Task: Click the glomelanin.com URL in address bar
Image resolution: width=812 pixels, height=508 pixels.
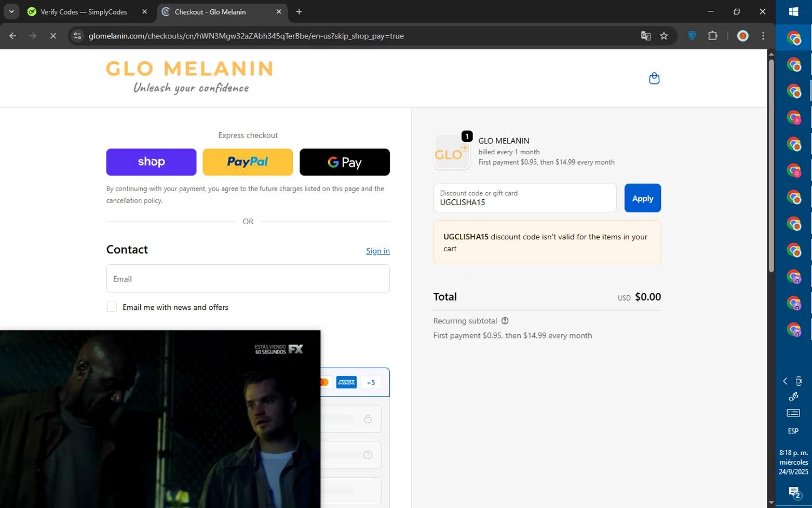Action: [246, 36]
